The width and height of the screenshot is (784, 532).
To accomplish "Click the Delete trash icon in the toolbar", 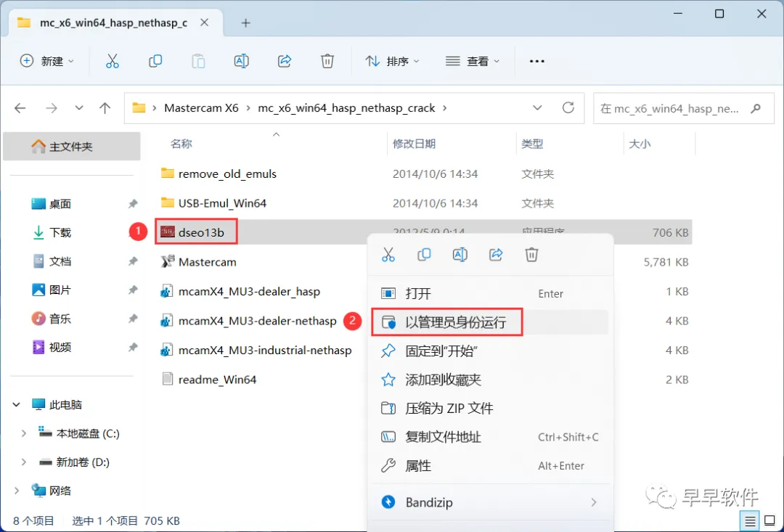I will tap(327, 61).
